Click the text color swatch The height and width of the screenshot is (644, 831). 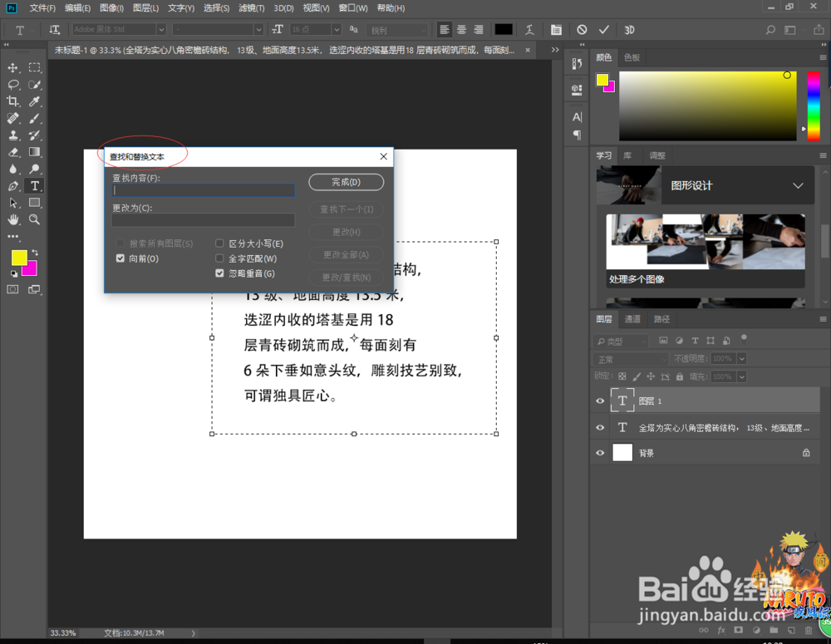point(504,30)
